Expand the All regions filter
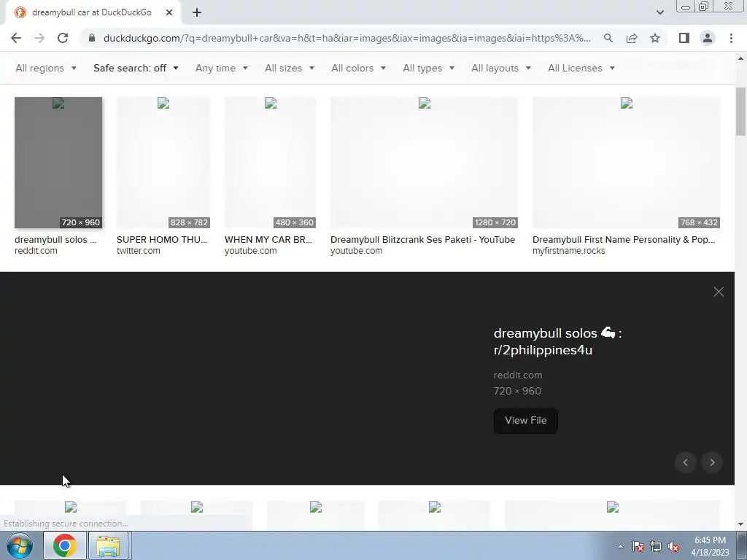 (x=46, y=68)
